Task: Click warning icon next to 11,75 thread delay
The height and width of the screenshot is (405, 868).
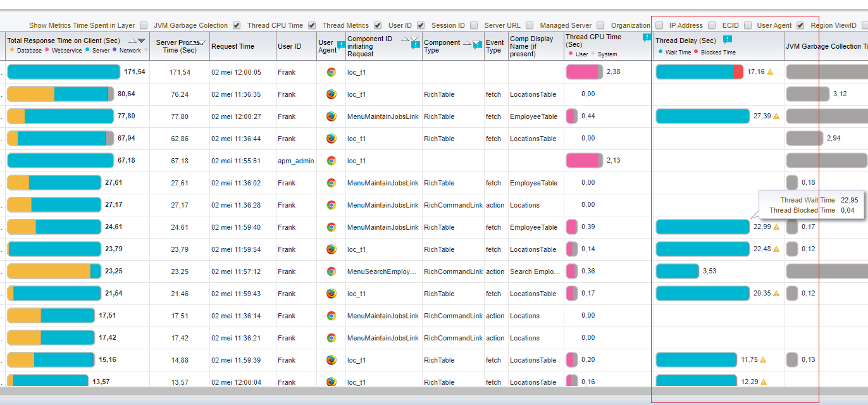Action: point(763,360)
